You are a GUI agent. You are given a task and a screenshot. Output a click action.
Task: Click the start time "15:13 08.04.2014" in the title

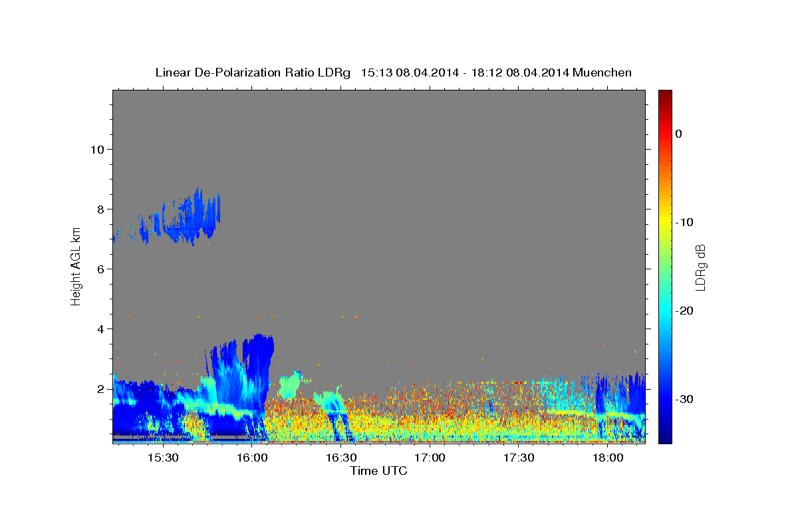coord(410,72)
